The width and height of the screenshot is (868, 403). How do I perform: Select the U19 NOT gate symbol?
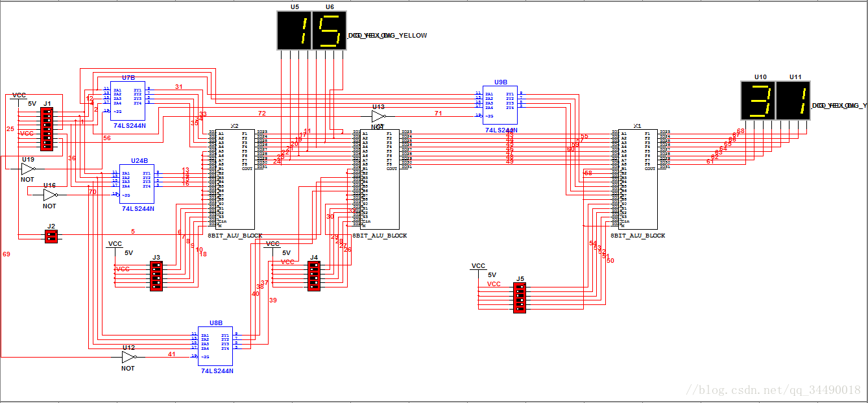point(28,169)
